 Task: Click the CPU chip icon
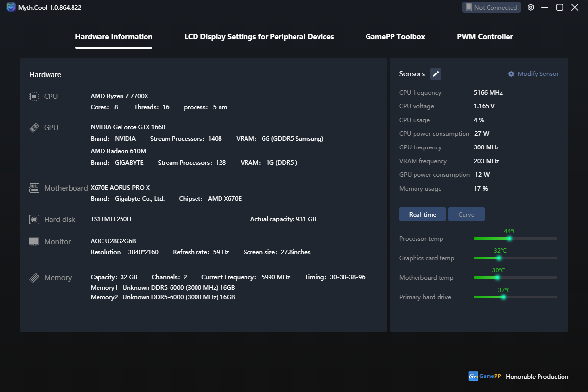(34, 97)
